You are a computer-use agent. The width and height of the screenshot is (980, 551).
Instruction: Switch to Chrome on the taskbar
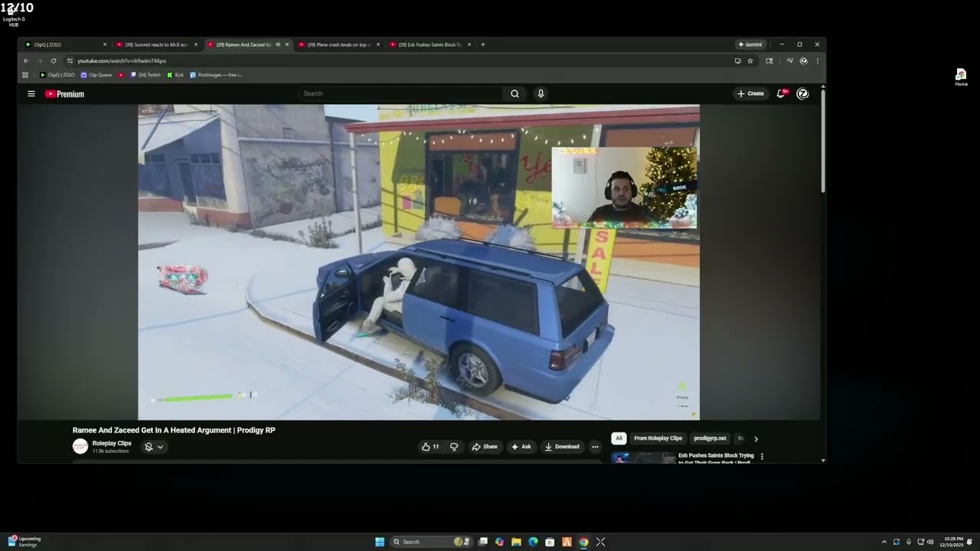point(583,542)
